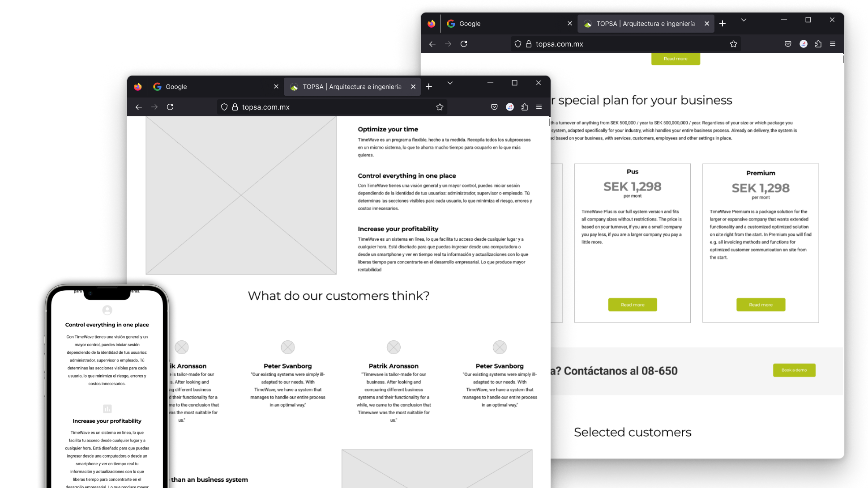Open extensions puzzle icon in front window

click(x=525, y=107)
